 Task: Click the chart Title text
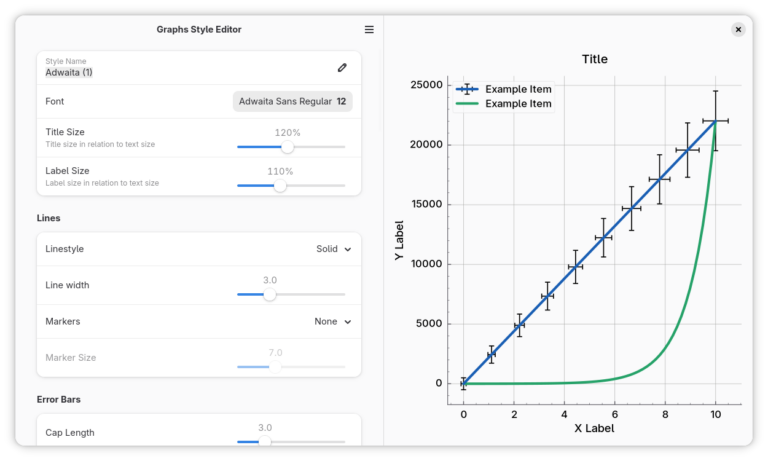coord(594,59)
